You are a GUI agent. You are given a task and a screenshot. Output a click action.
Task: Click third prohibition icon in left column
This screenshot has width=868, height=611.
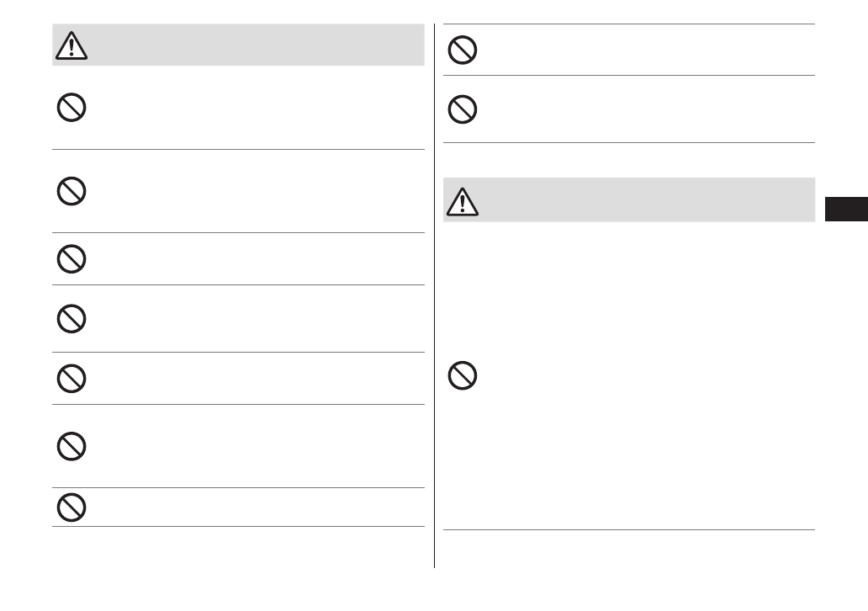click(x=71, y=259)
